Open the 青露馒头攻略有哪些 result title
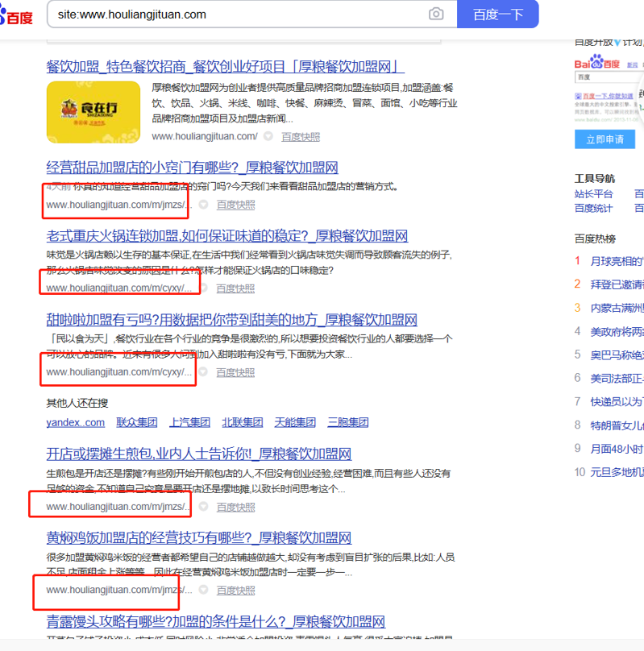644x651 pixels. (216, 621)
